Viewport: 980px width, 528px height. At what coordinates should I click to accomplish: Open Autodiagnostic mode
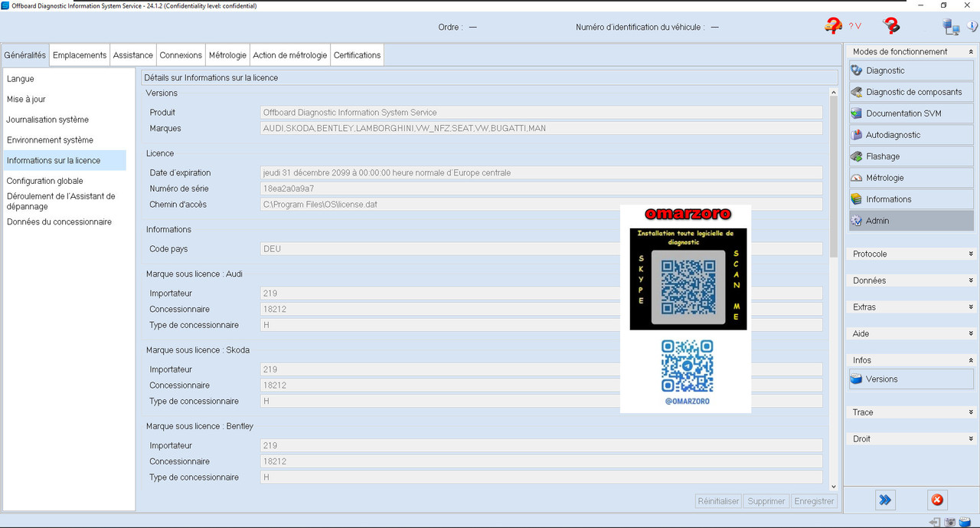point(911,135)
